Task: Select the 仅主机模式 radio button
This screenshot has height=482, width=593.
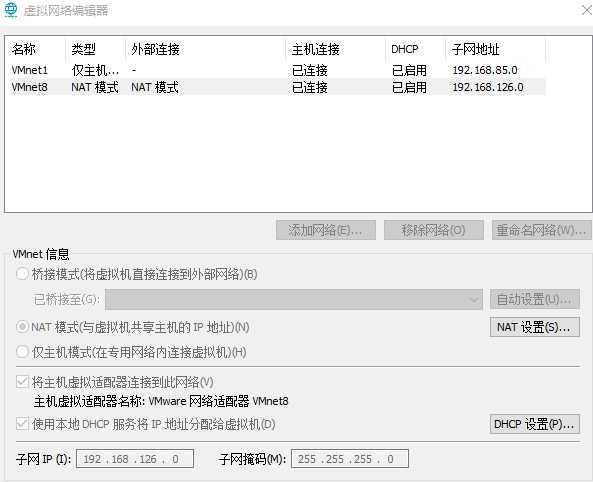Action: pyautogui.click(x=22, y=352)
